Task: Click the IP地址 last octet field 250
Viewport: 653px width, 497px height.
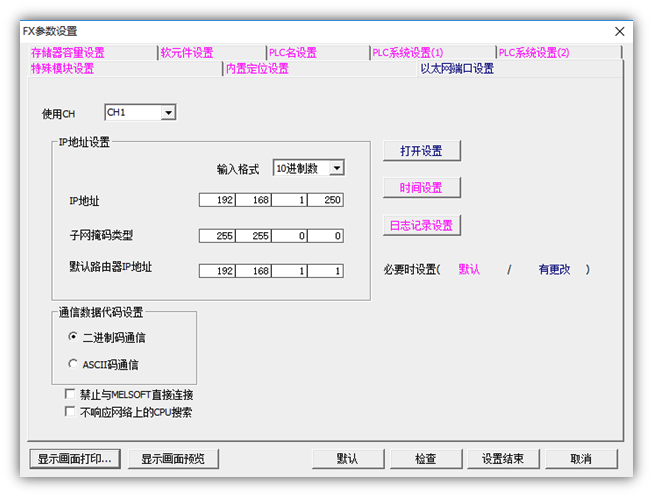Action: [326, 200]
